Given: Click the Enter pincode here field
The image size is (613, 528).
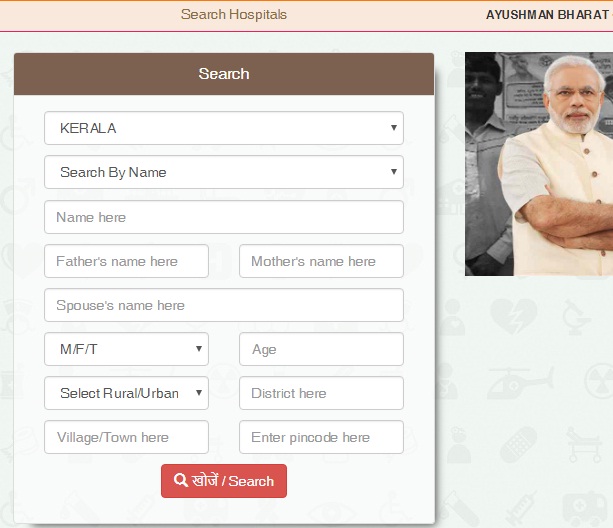Looking at the screenshot, I should click(x=321, y=437).
